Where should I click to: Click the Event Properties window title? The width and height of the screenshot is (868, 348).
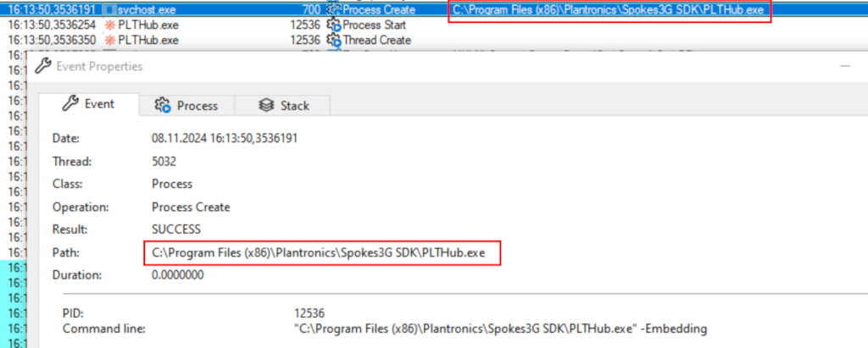click(x=99, y=66)
